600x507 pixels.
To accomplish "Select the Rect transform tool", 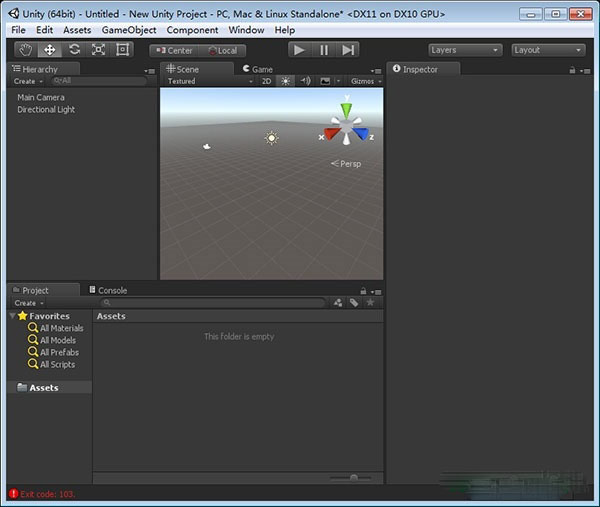I will [x=123, y=50].
